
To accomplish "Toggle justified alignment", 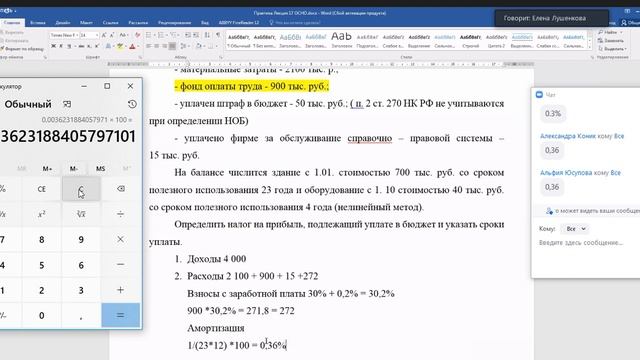I will (172, 46).
